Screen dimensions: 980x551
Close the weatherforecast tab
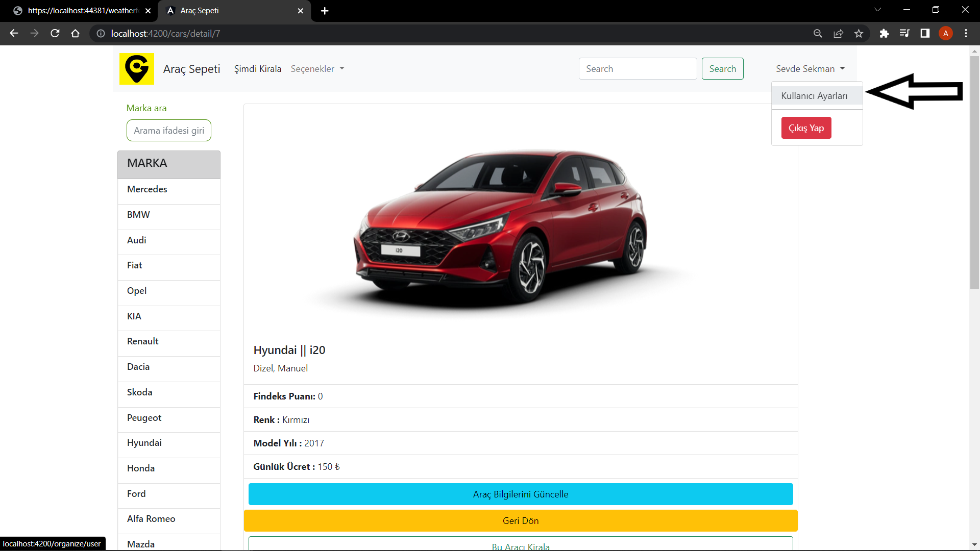click(x=148, y=11)
